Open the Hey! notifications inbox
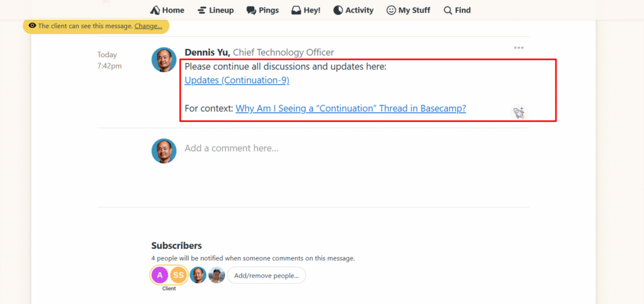The width and height of the screenshot is (644, 304). 306,10
